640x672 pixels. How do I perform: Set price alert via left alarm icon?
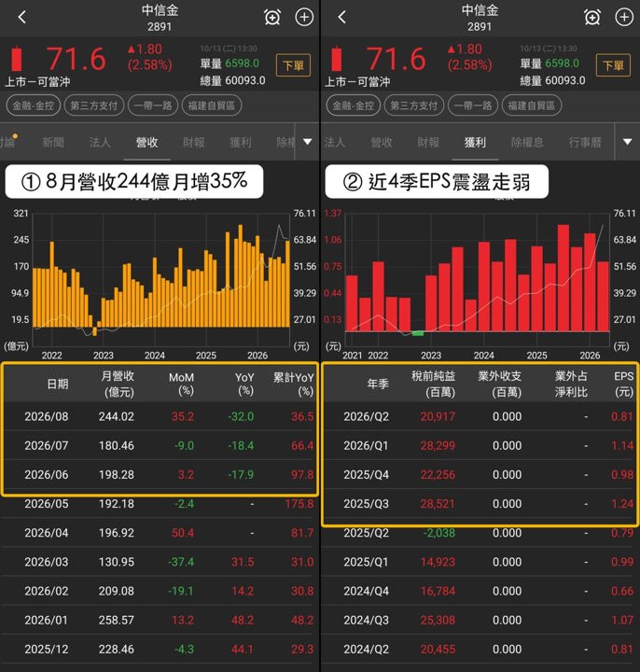pyautogui.click(x=272, y=18)
